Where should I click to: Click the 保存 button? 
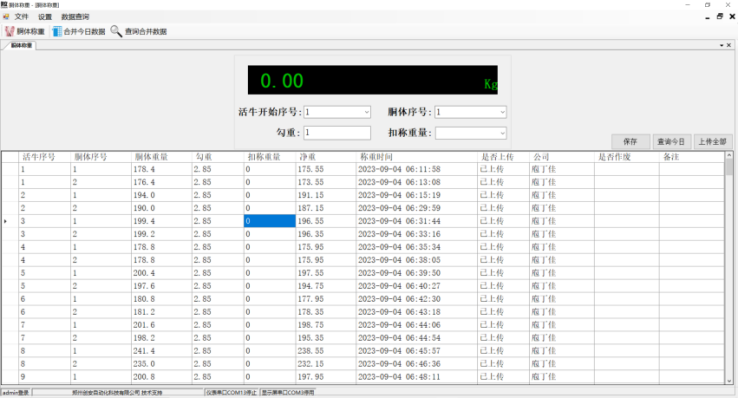630,141
